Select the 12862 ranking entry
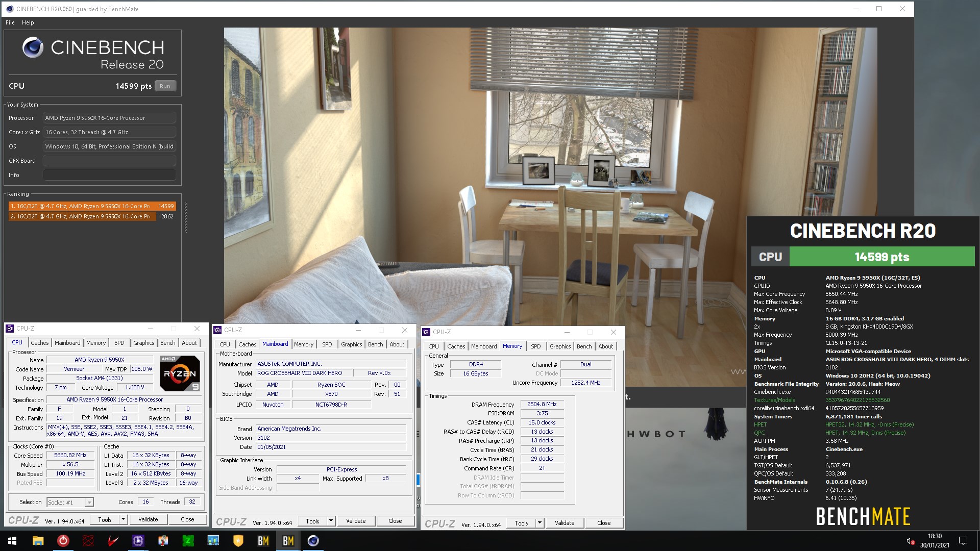The height and width of the screenshot is (551, 980). (x=92, y=216)
